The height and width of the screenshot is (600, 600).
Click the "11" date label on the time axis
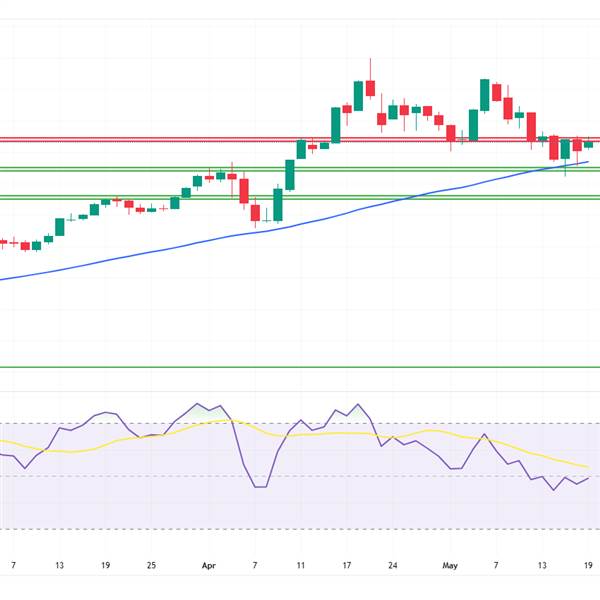pyautogui.click(x=301, y=565)
